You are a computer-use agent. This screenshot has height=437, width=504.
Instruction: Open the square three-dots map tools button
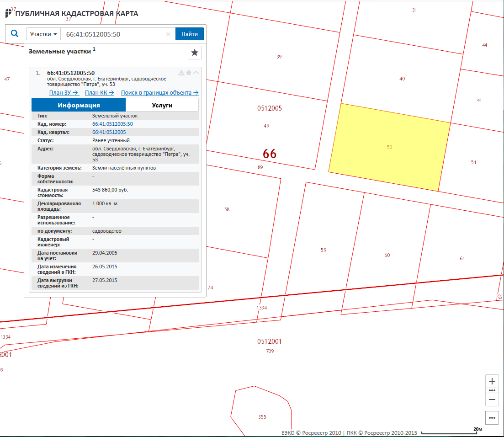[492, 418]
